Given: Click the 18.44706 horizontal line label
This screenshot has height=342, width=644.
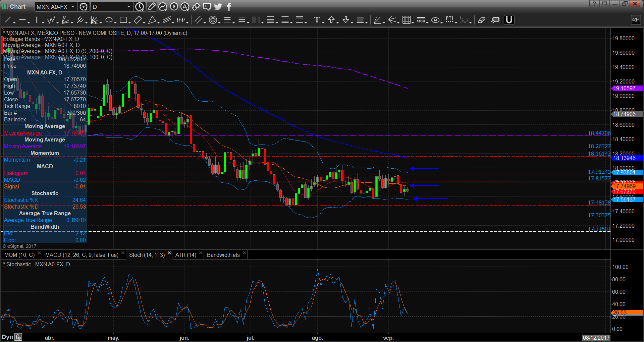Looking at the screenshot, I should (x=599, y=133).
